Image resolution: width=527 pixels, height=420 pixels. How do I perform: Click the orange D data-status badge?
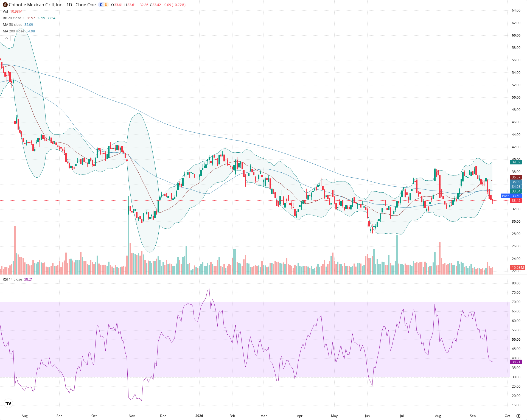[x=106, y=5]
